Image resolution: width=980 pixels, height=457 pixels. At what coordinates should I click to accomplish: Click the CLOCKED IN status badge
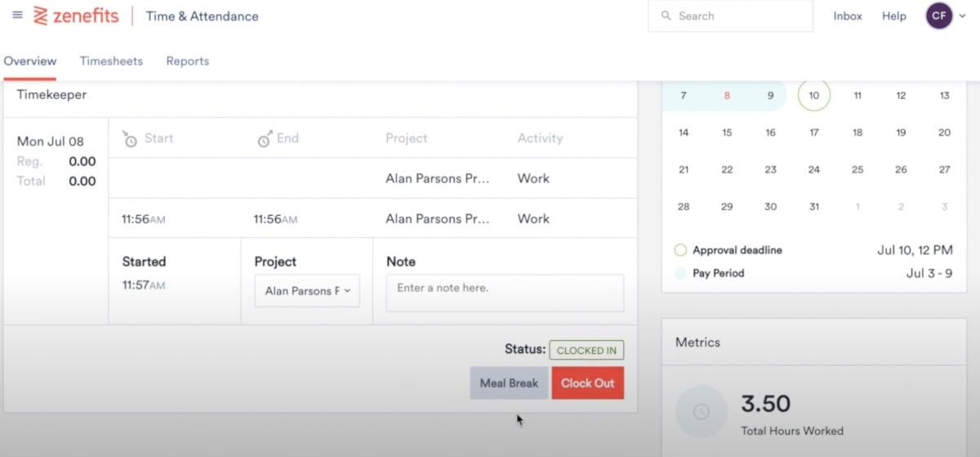pyautogui.click(x=586, y=350)
